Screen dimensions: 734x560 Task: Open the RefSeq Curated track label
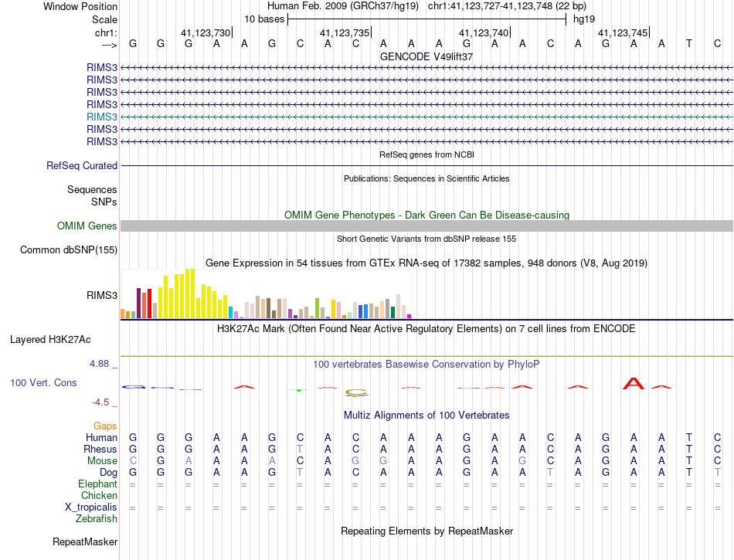point(82,165)
